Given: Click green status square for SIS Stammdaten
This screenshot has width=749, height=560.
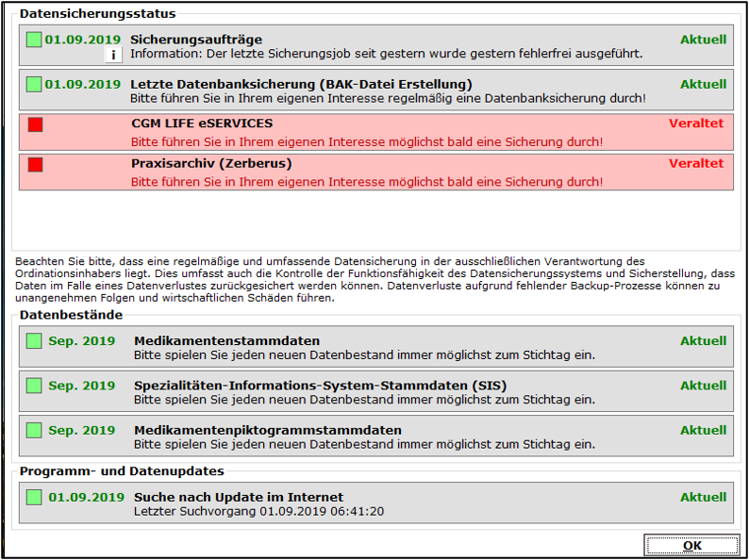Looking at the screenshot, I should pos(34,386).
